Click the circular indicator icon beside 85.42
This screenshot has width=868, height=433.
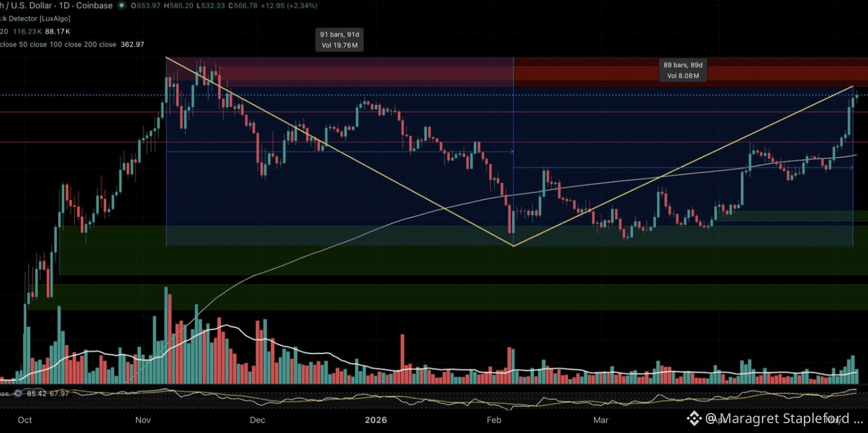(18, 393)
